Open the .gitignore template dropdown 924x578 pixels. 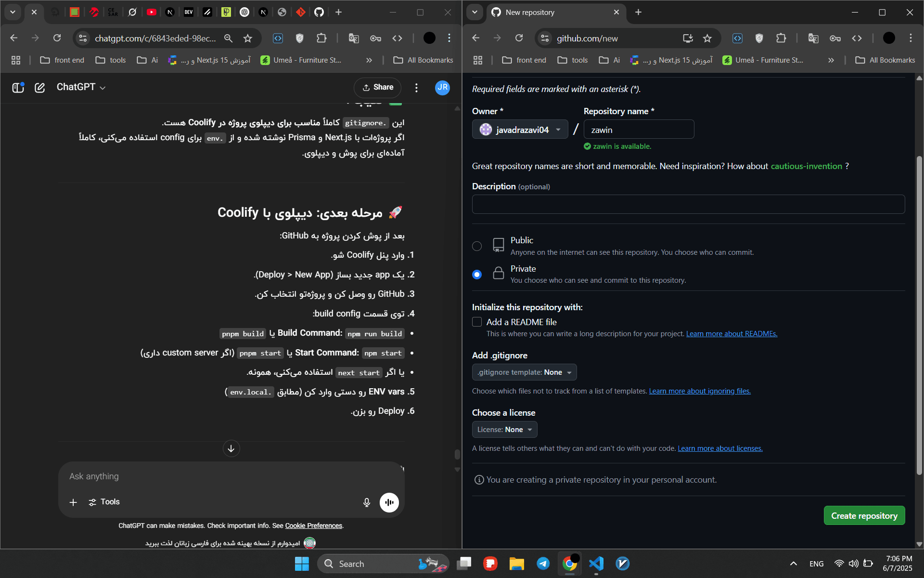point(524,372)
